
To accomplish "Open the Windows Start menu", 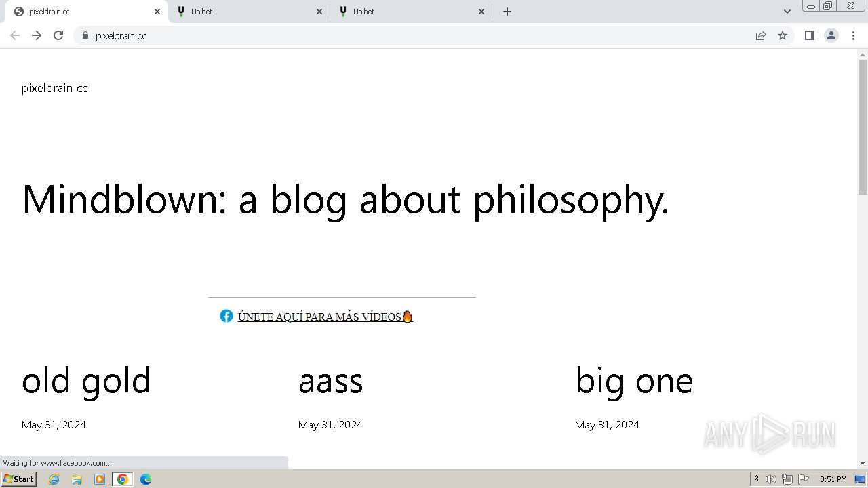I will pyautogui.click(x=19, y=479).
